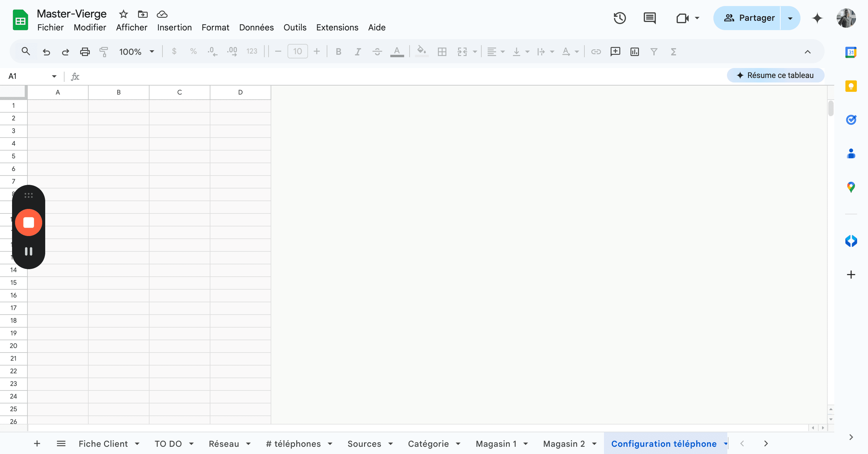Open Gemini sparkle icon in header

tap(817, 18)
